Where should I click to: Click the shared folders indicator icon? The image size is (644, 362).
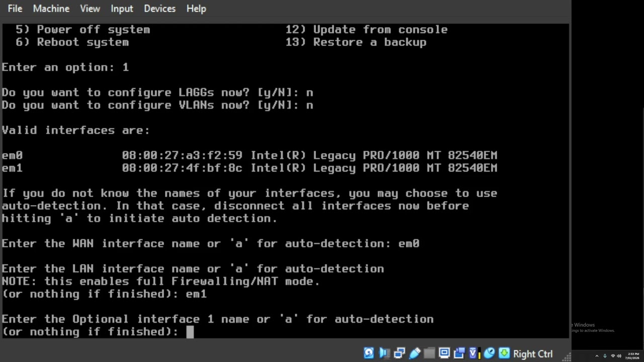coord(429,353)
